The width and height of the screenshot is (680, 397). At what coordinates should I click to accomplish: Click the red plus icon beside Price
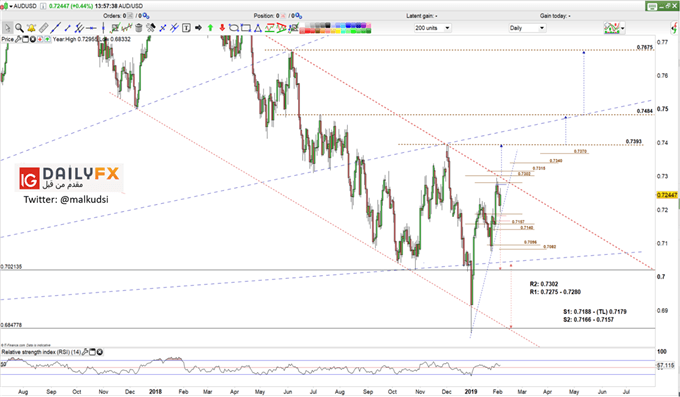click(40, 39)
